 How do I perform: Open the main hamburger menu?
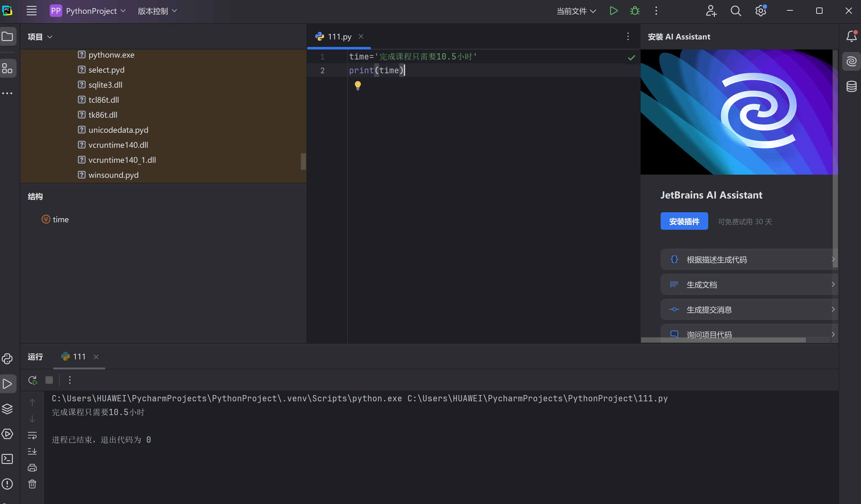pos(31,11)
